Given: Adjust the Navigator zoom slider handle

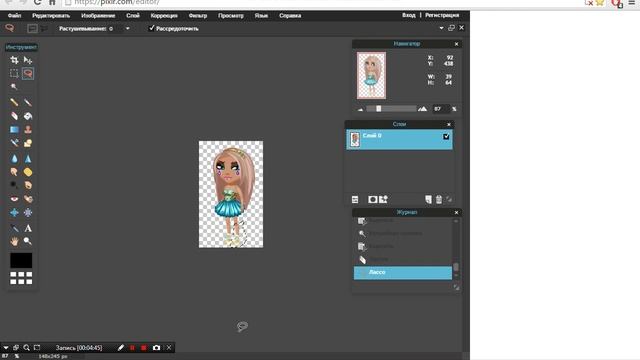Looking at the screenshot, I should coord(378,109).
